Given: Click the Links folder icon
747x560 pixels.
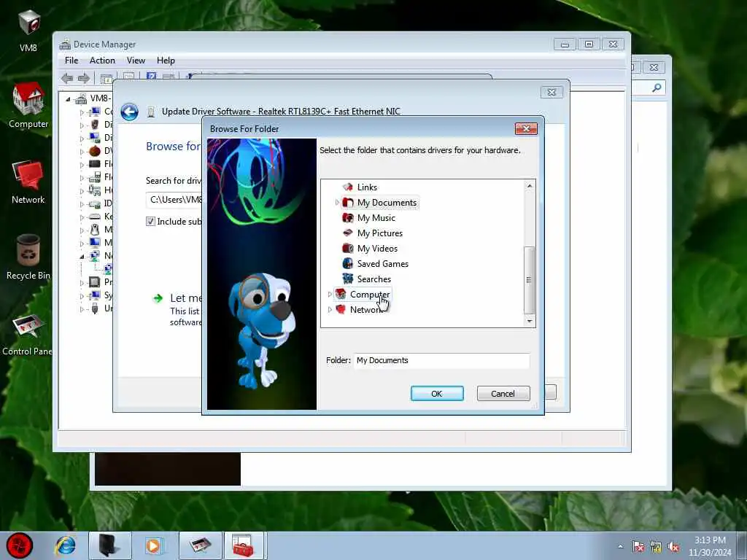Looking at the screenshot, I should click(348, 187).
